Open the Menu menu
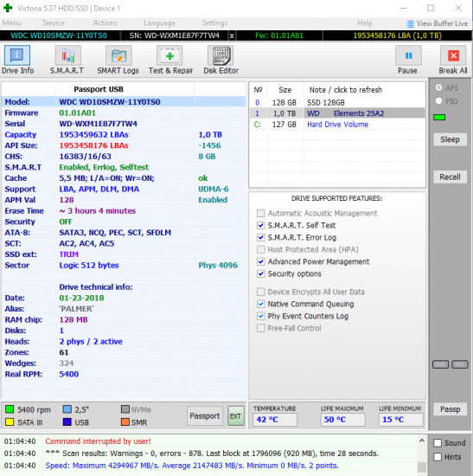Screen dimensions: 473x476 pos(12,23)
